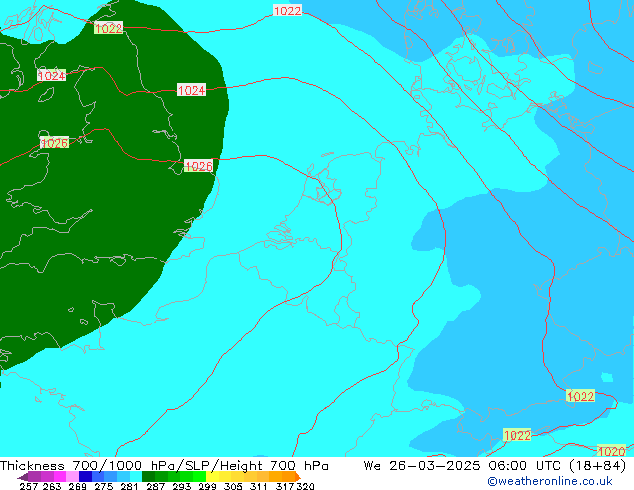Image resolution: width=634 pixels, height=490 pixels.
Task: Click the legend value 311
Action: point(259,486)
